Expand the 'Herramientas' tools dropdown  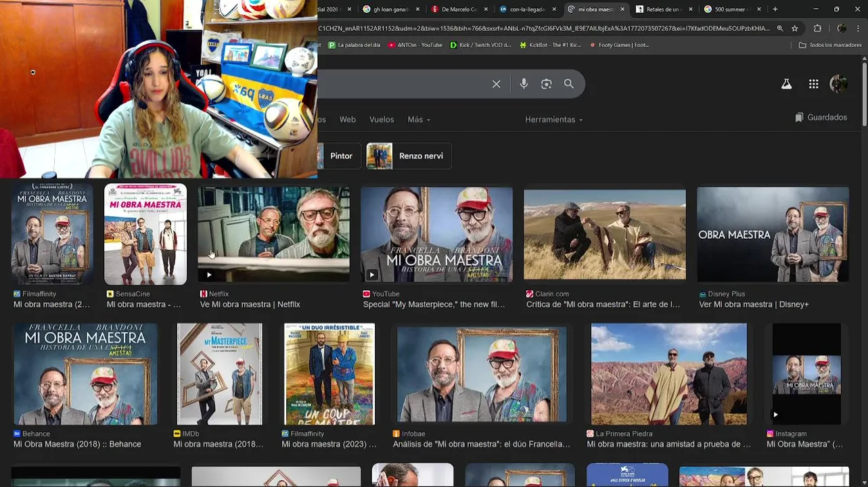point(553,120)
